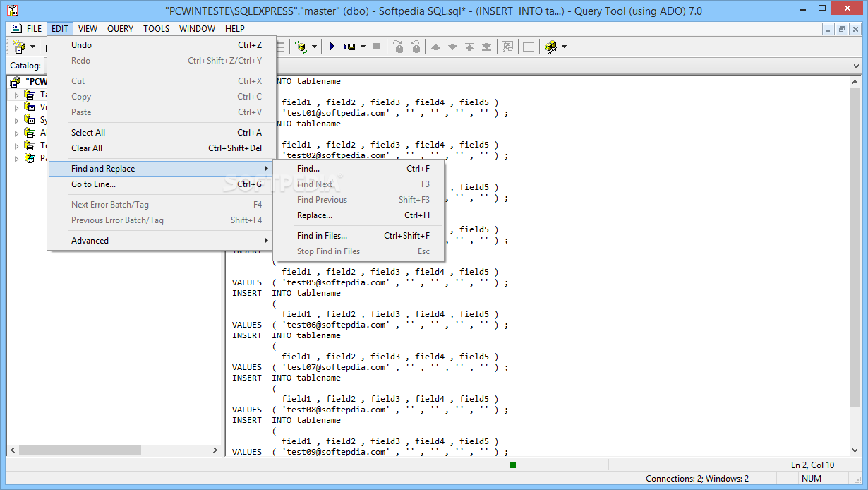Click the blank window pane toolbar icon

pyautogui.click(x=528, y=47)
